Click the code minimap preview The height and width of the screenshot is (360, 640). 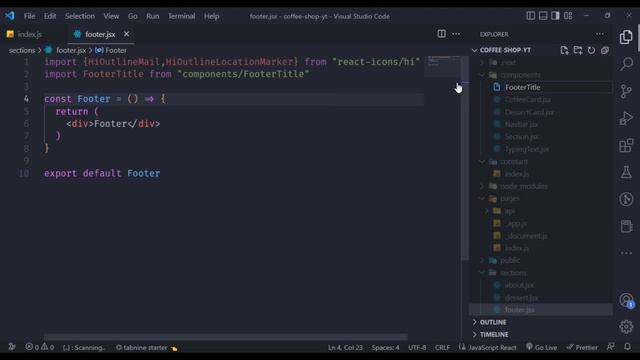click(x=442, y=67)
